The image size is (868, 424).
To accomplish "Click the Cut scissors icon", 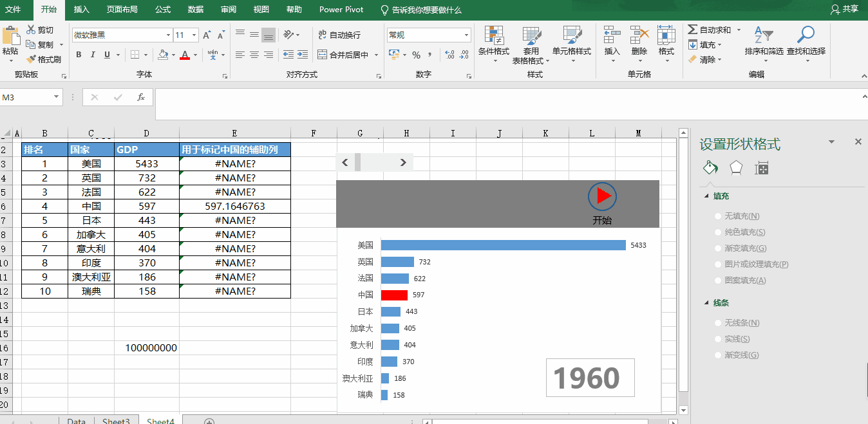I will point(31,30).
